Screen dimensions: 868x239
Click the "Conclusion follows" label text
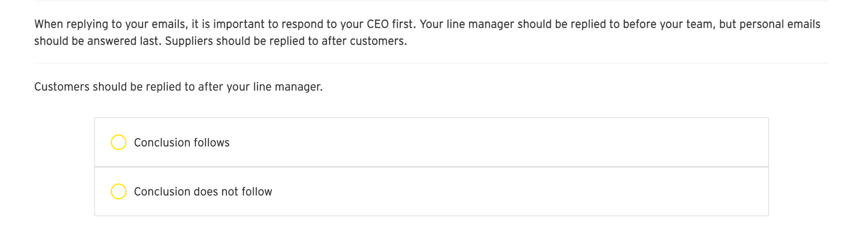[x=182, y=143]
